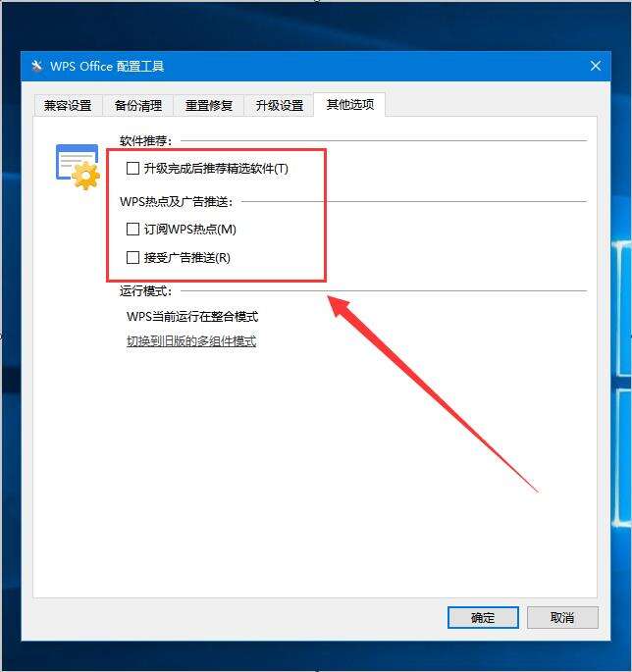Click the WPS当前运行在整合模式 status text
This screenshot has height=672, width=632.
(192, 316)
